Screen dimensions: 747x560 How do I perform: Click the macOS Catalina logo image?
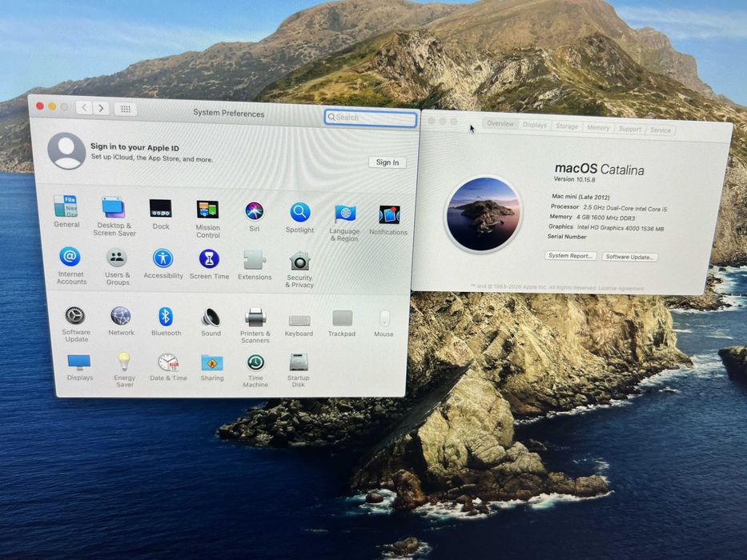(x=483, y=214)
